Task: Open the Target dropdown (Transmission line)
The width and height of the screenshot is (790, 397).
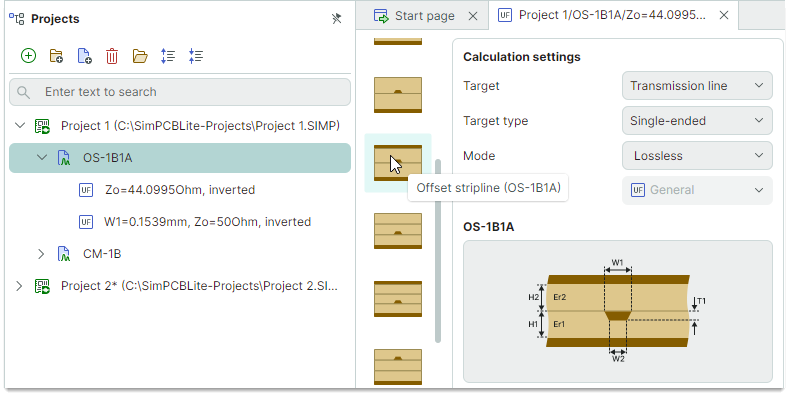Action: (x=697, y=86)
